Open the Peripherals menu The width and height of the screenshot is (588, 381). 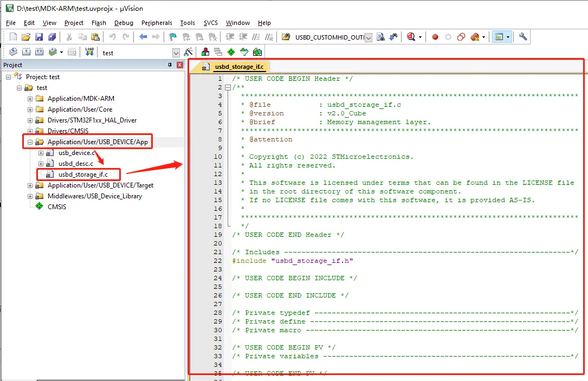tap(157, 23)
